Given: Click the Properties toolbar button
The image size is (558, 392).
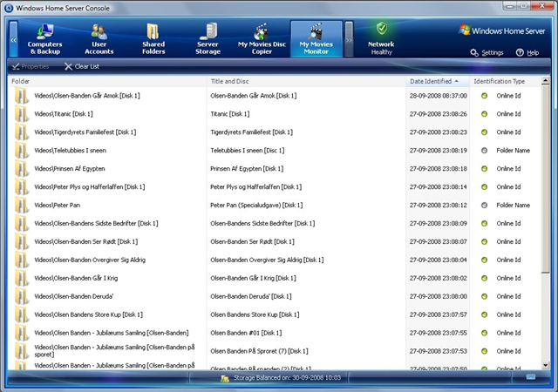Looking at the screenshot, I should (31, 66).
